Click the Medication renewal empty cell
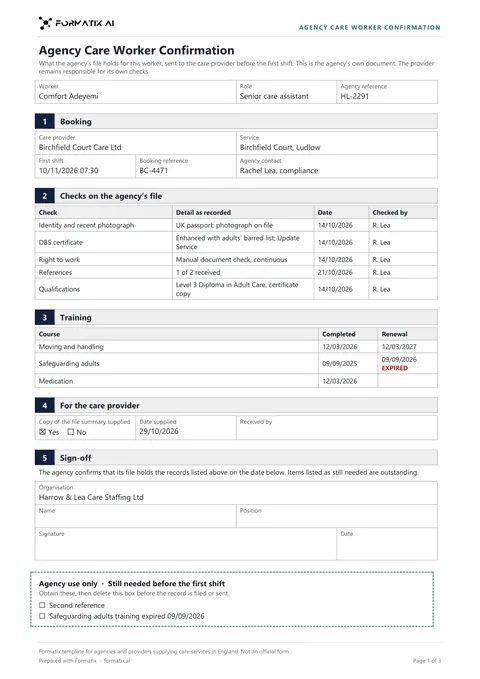The height and width of the screenshot is (679, 480). [x=407, y=381]
